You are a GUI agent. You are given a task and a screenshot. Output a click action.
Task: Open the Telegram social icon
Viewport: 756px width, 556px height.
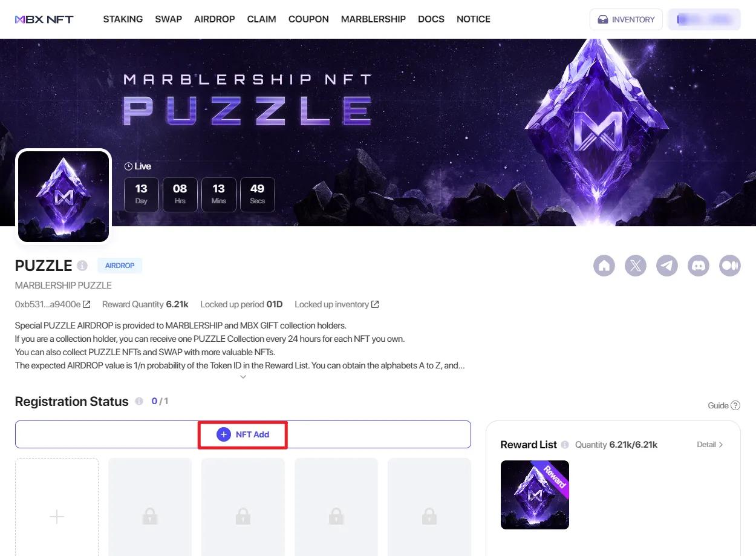(667, 266)
